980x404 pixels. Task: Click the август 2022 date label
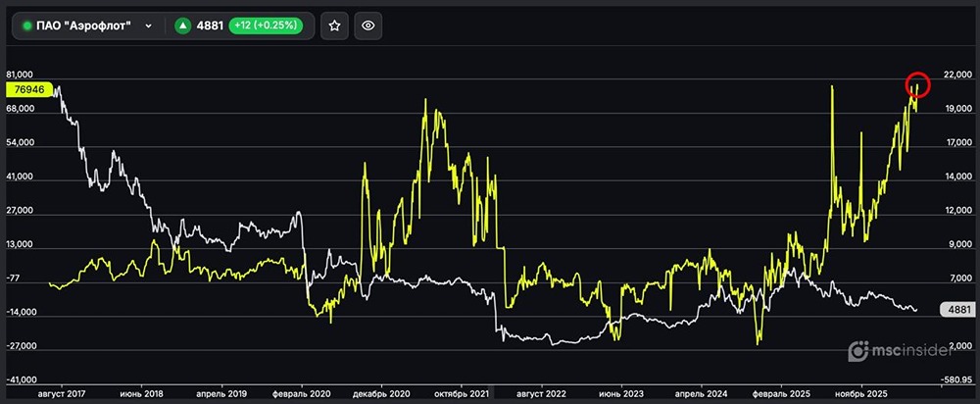542,394
